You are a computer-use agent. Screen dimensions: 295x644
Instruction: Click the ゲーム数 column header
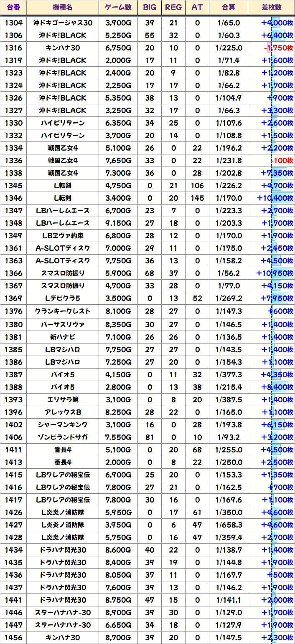(x=118, y=8)
